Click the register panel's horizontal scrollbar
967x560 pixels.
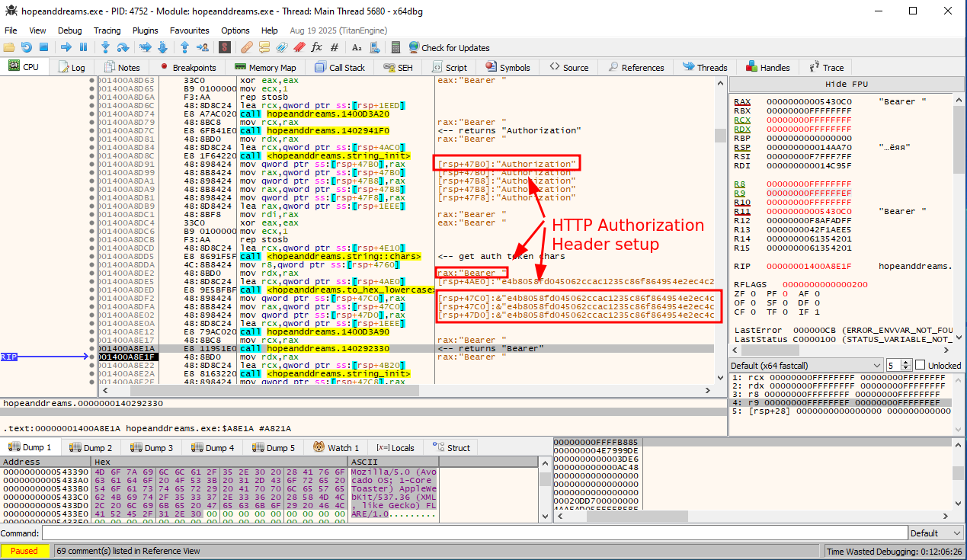[841, 350]
